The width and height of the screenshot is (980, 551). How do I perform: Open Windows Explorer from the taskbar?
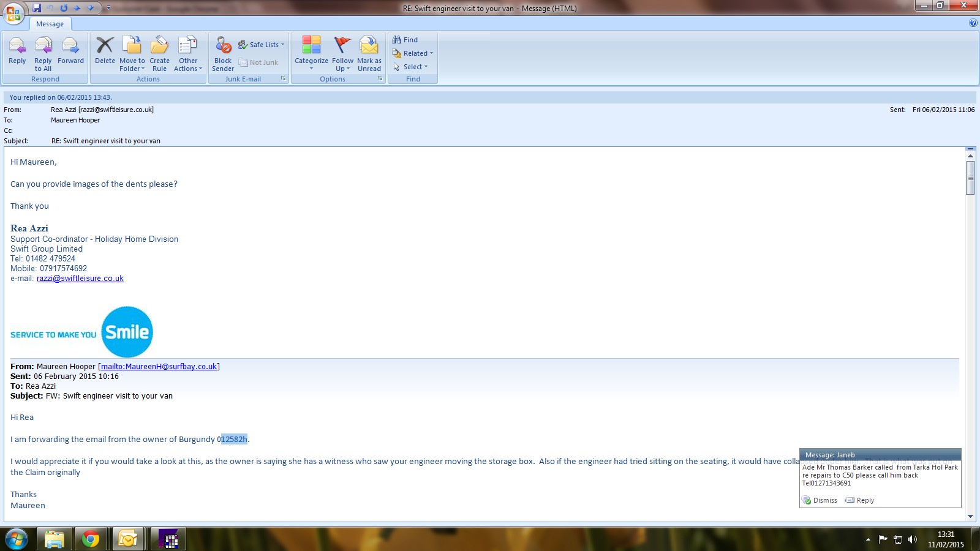coord(55,539)
